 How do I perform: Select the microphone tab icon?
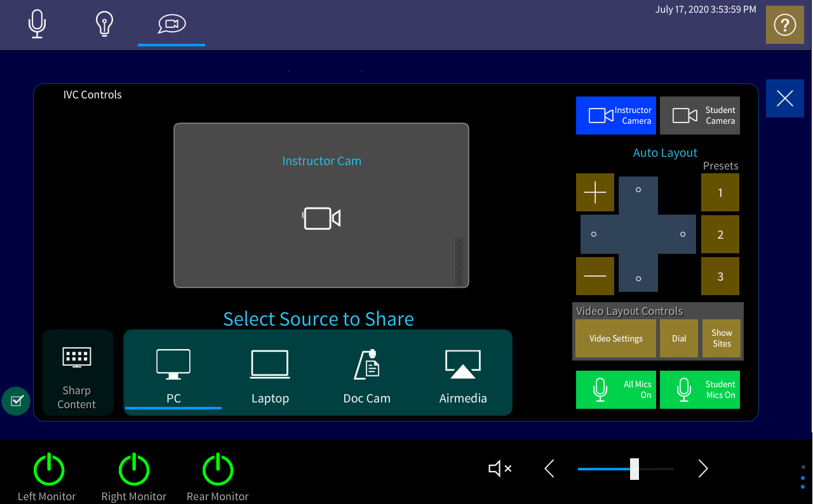(37, 24)
